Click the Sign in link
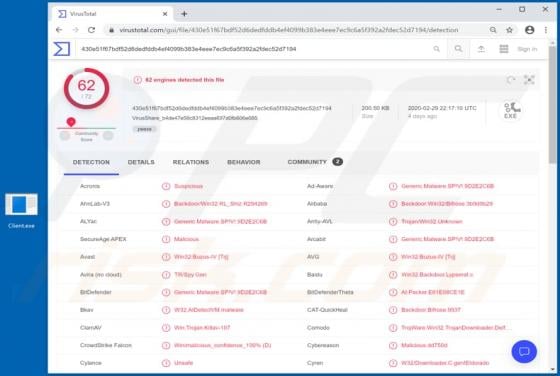This screenshot has height=376, width=560. pyautogui.click(x=527, y=49)
